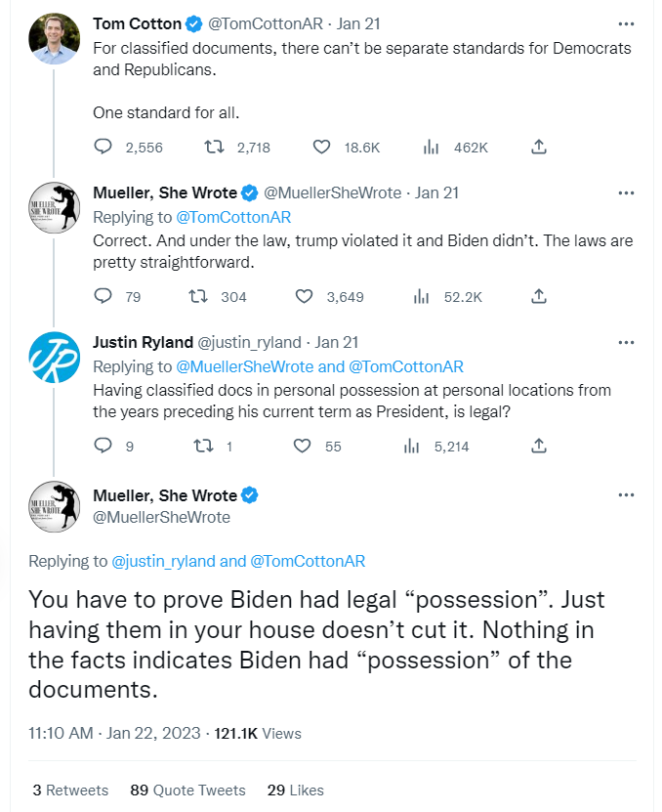
Task: Reply to Justin Ryland's tweet
Action: point(103,446)
